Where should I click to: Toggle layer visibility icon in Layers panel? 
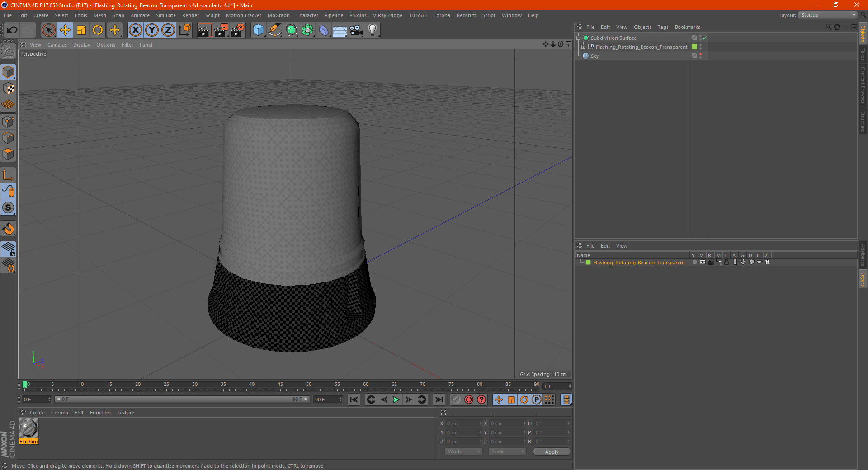(x=703, y=262)
